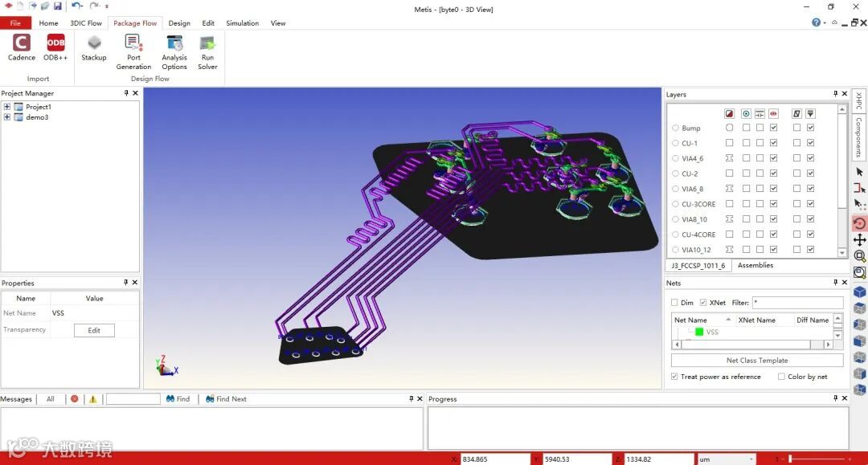This screenshot has width=868, height=465.
Task: Click the zoom to fit window icon
Action: 859,272
